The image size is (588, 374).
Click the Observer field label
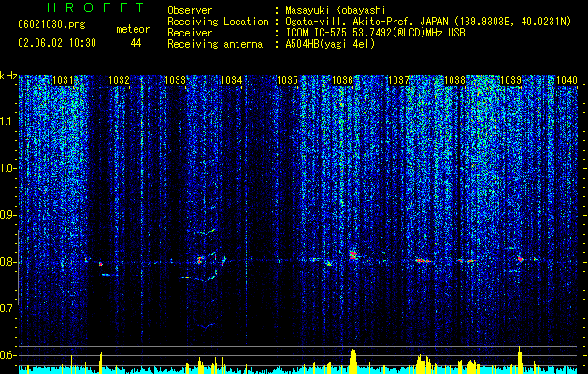point(190,10)
